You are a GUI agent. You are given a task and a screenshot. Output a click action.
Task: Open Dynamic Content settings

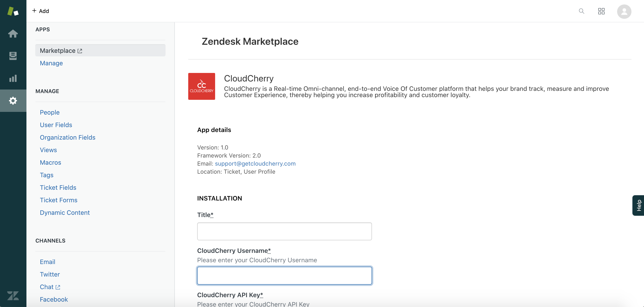[65, 213]
